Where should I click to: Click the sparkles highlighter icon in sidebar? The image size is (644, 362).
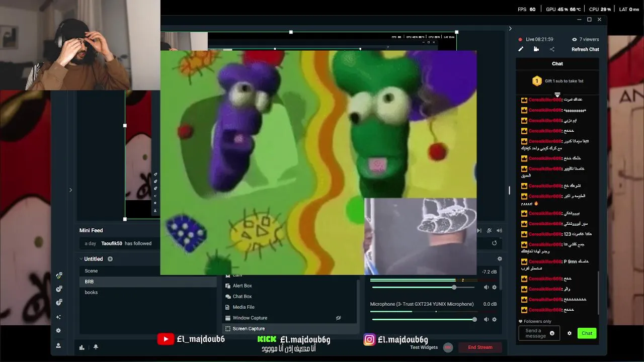coord(58,317)
